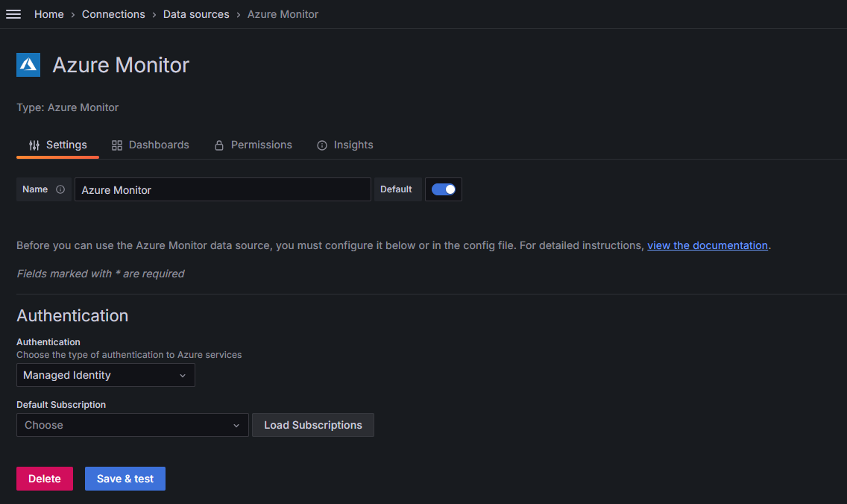Click Save & test button
847x504 pixels.
tap(125, 479)
